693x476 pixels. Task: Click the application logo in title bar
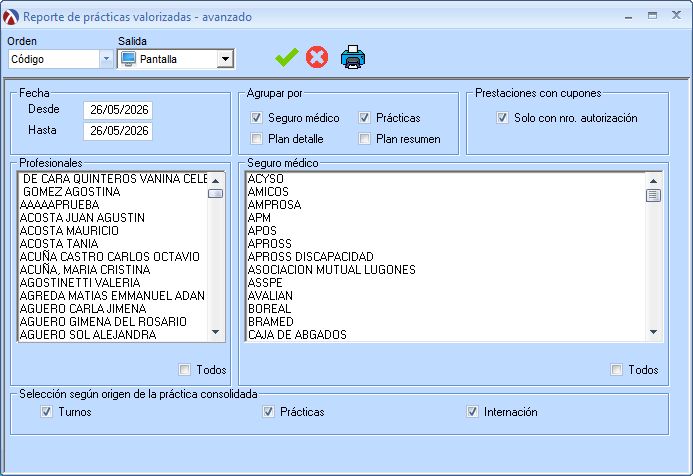pos(11,17)
